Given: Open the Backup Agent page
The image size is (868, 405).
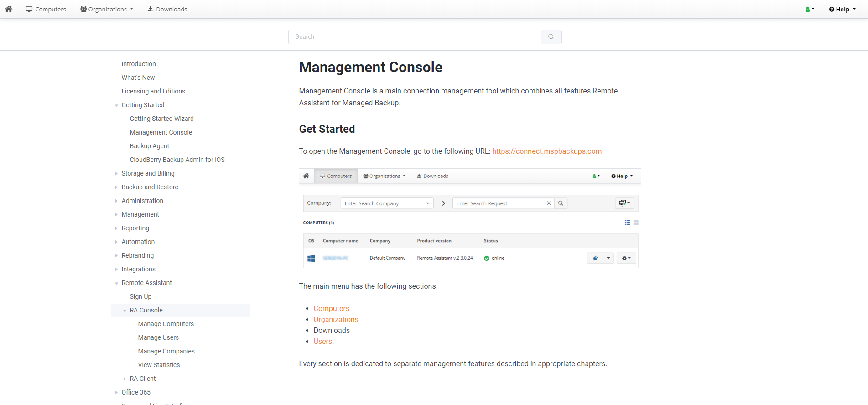Looking at the screenshot, I should (x=149, y=146).
